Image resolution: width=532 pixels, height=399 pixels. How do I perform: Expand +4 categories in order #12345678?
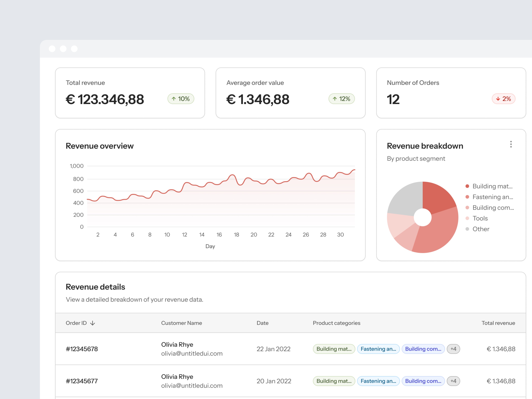[453, 349]
